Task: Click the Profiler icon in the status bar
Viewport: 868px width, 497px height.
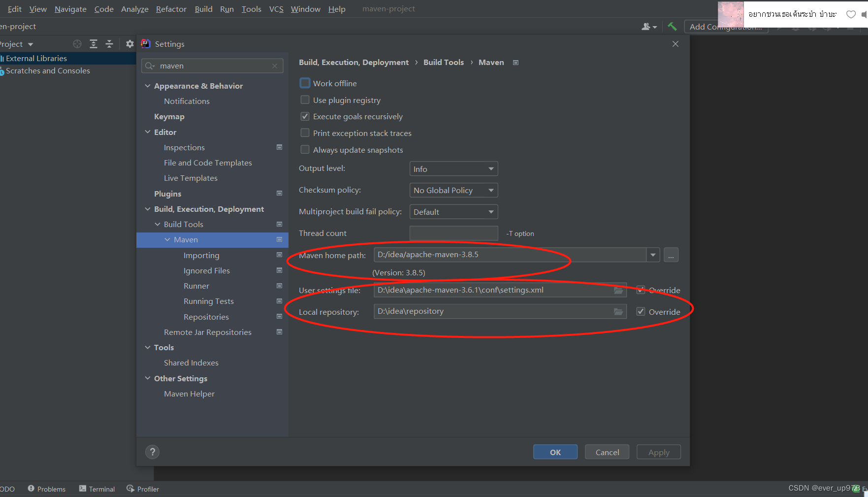Action: [x=130, y=489]
